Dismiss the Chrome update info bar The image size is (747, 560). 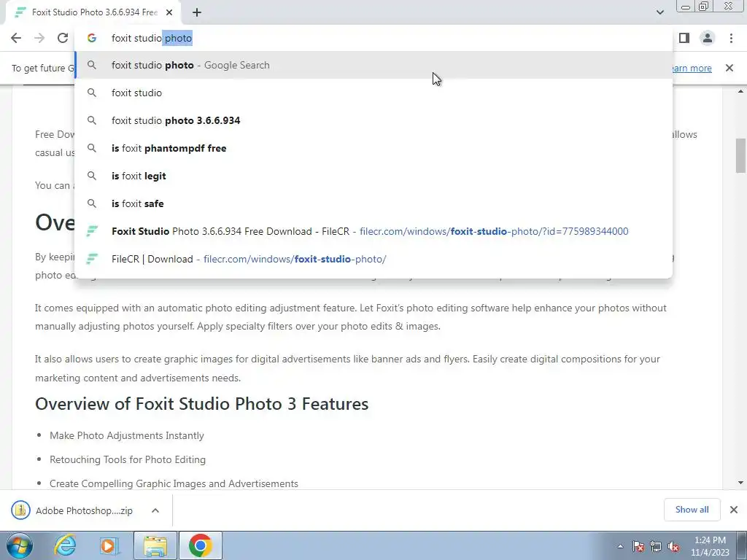pos(729,68)
